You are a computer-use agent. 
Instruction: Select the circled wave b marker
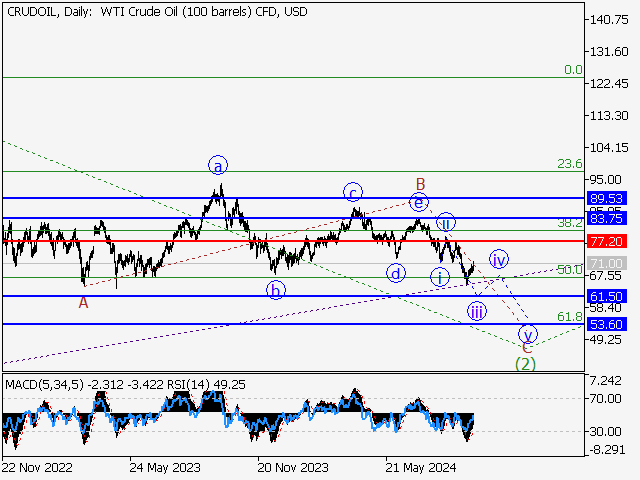(x=275, y=290)
